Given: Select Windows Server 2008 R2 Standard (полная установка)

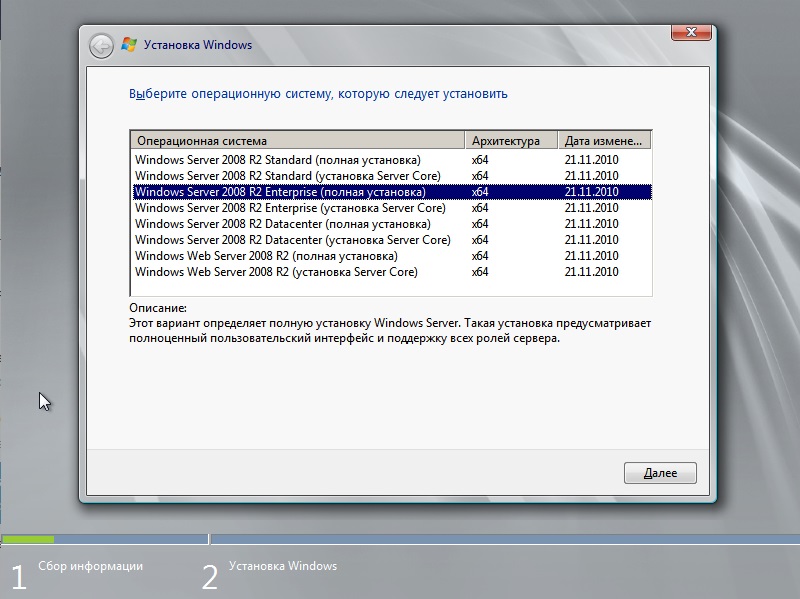Looking at the screenshot, I should coord(392,160).
